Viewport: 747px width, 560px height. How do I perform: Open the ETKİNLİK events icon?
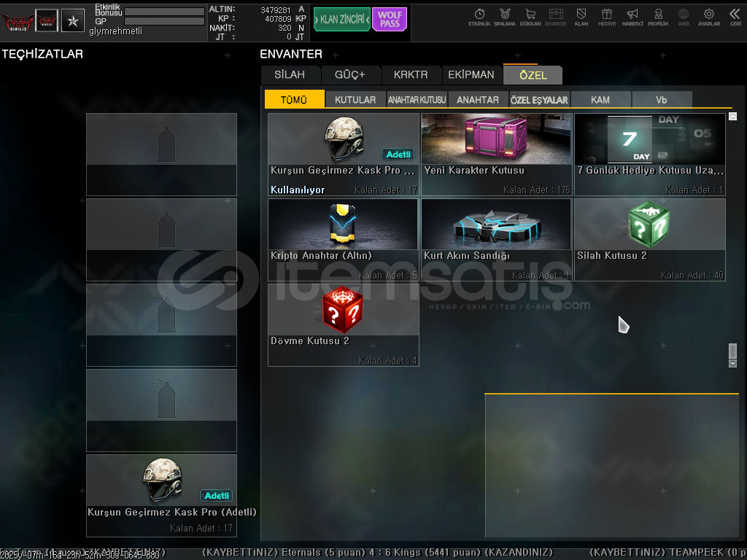479,17
